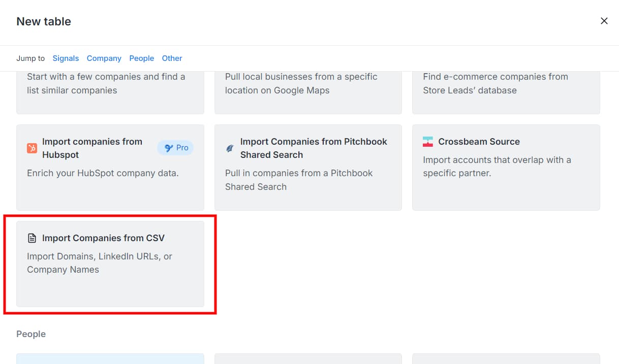619x364 pixels.
Task: Open the find similar companies card
Action: (x=110, y=90)
